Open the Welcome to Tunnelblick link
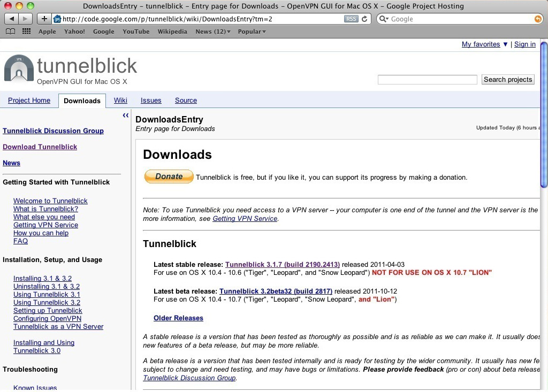Viewport: 548px width, 392px height. coord(50,201)
